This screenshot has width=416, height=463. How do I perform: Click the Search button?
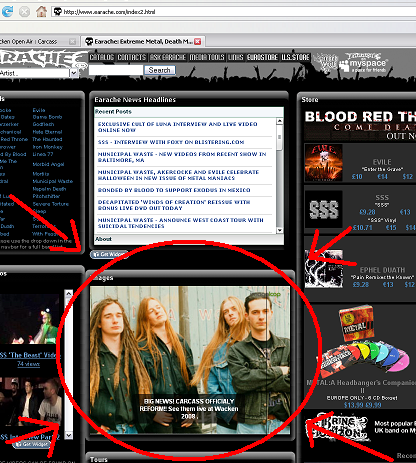(x=159, y=70)
